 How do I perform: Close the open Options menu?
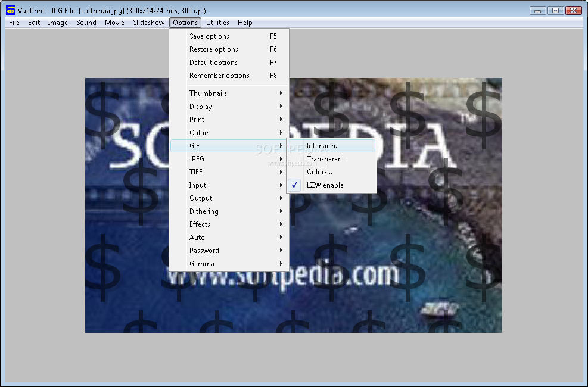click(185, 23)
